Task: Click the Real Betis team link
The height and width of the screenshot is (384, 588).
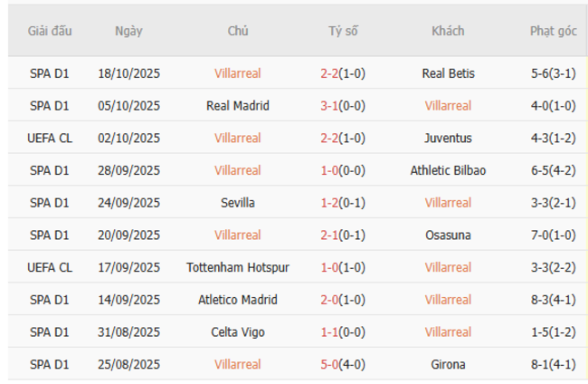Action: click(x=448, y=73)
